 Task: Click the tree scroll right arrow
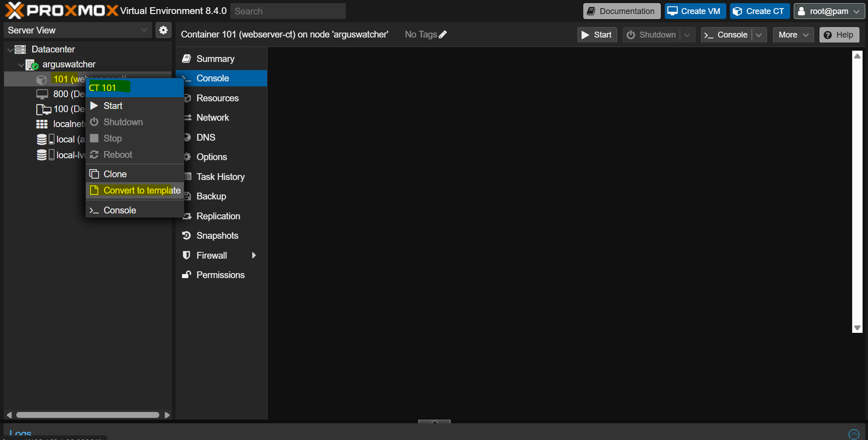click(167, 415)
